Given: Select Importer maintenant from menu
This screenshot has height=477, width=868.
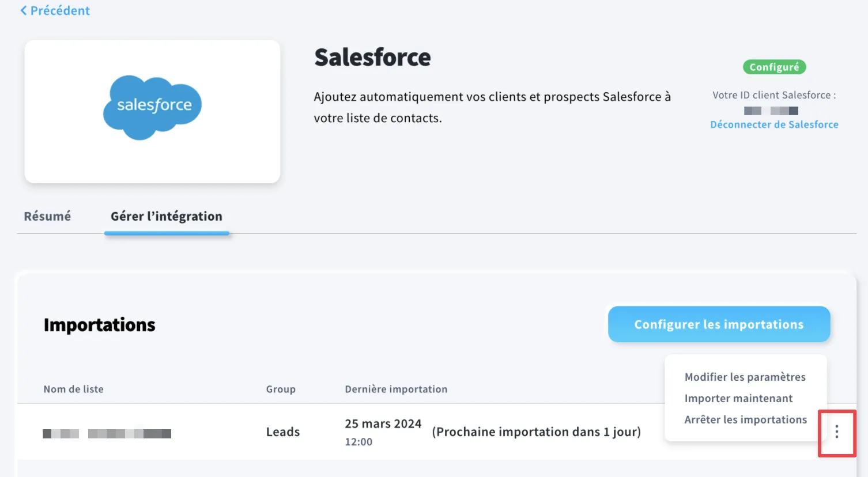Looking at the screenshot, I should click(x=738, y=398).
